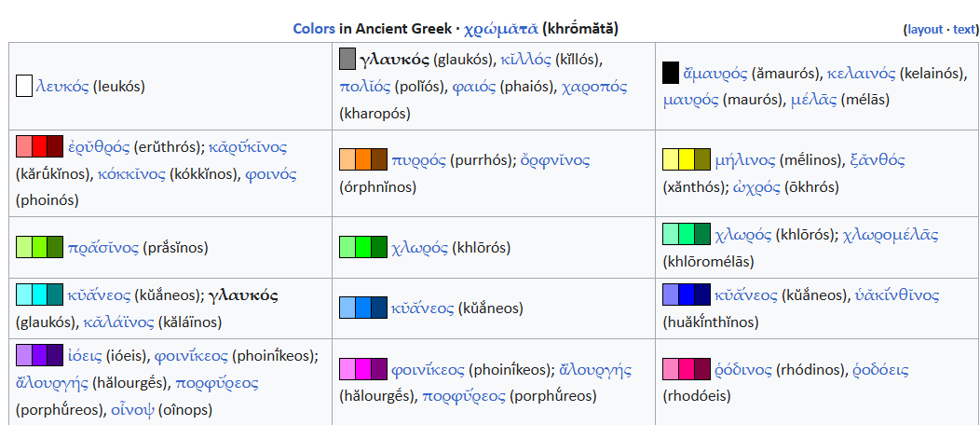Open the Colors link in table title
This screenshot has height=425, width=980.
[x=314, y=29]
